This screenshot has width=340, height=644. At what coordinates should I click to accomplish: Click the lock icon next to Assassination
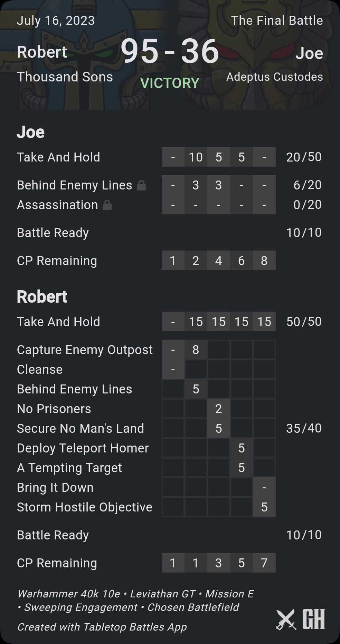pos(107,205)
